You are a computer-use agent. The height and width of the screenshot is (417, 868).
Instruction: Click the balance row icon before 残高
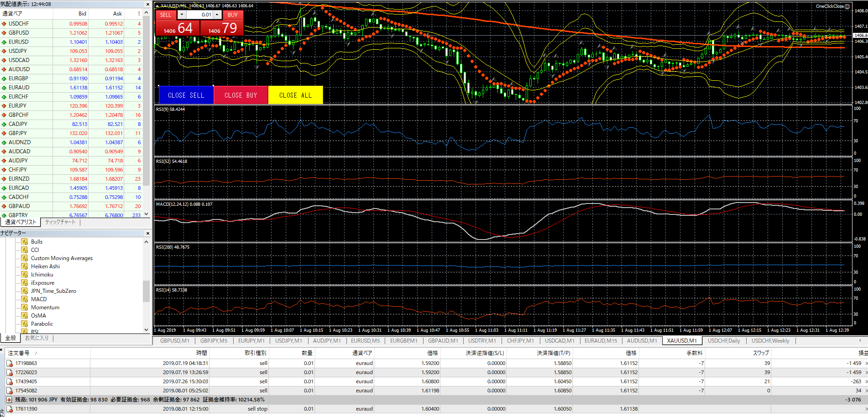10,400
